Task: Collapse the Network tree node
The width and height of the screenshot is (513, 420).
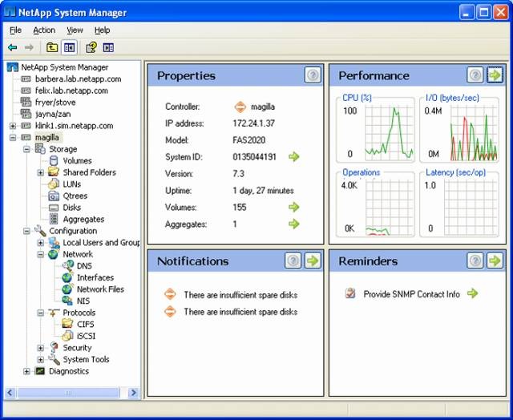Action: point(40,255)
